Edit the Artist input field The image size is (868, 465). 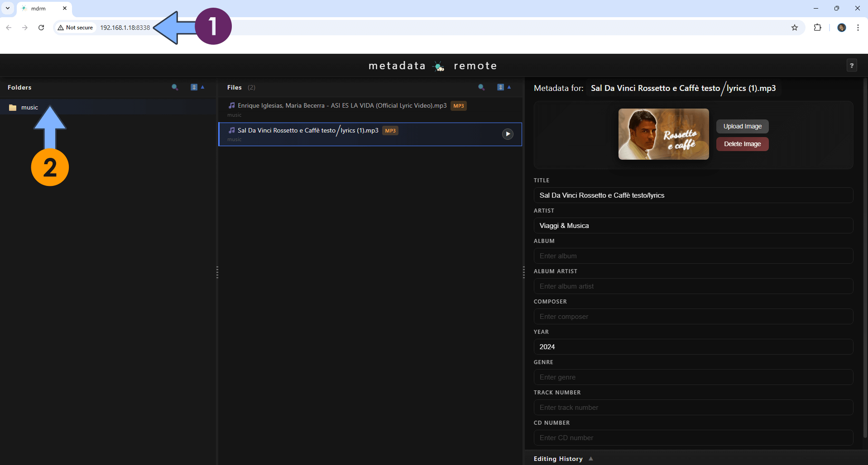coord(693,226)
